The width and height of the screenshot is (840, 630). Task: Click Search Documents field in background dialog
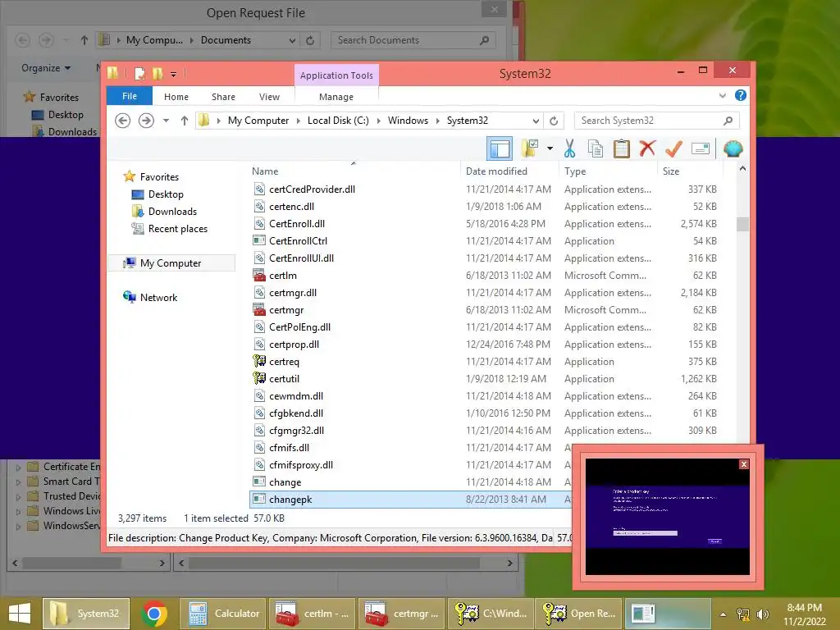413,40
